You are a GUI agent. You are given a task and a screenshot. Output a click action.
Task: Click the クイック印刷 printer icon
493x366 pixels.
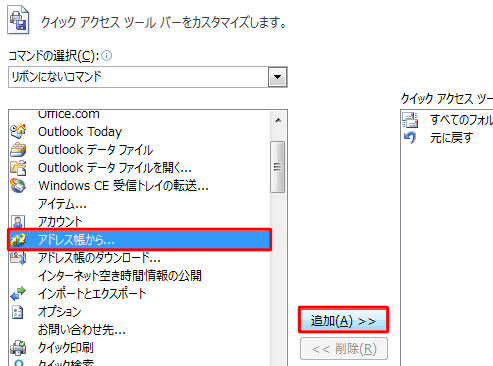point(18,348)
